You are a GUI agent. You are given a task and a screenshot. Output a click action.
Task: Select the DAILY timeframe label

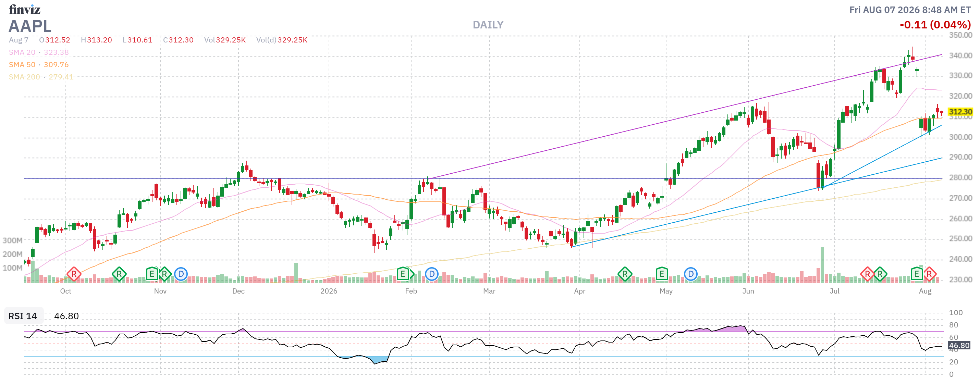488,25
